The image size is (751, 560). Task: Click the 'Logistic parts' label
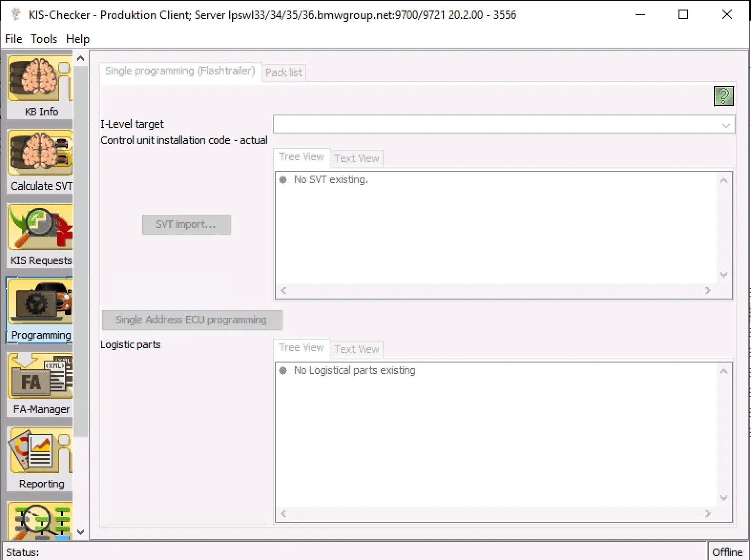coord(131,345)
